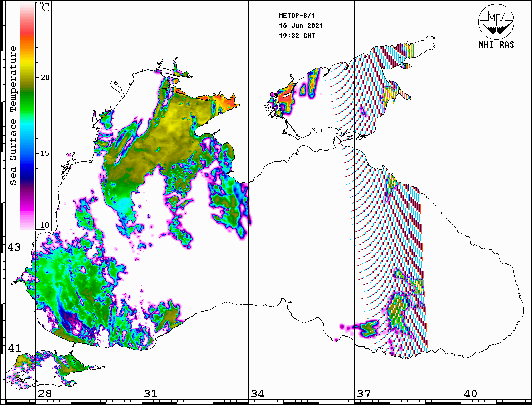Click the longitude label 34
The width and height of the screenshot is (532, 405).
click(x=257, y=394)
